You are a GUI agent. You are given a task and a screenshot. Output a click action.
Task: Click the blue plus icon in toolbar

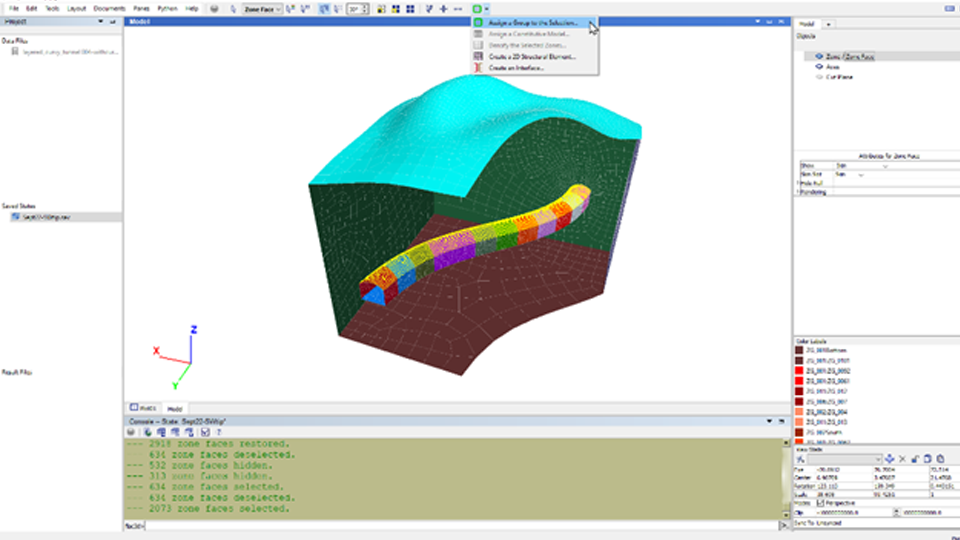(443, 9)
